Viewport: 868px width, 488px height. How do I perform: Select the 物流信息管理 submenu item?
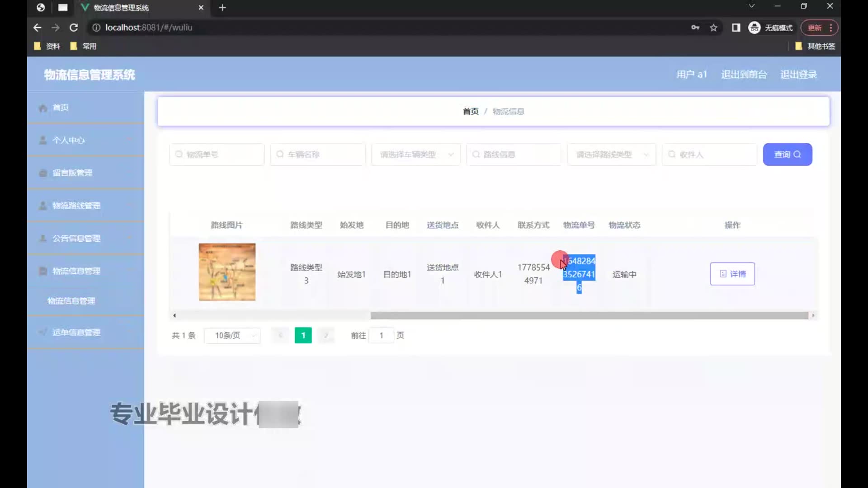[x=71, y=301]
